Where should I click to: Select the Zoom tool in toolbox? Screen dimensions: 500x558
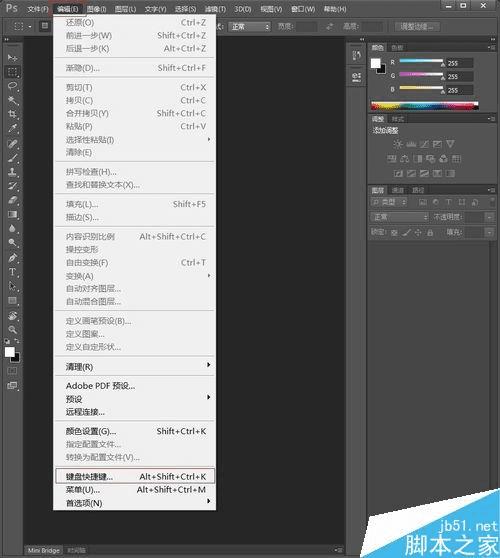[12, 330]
